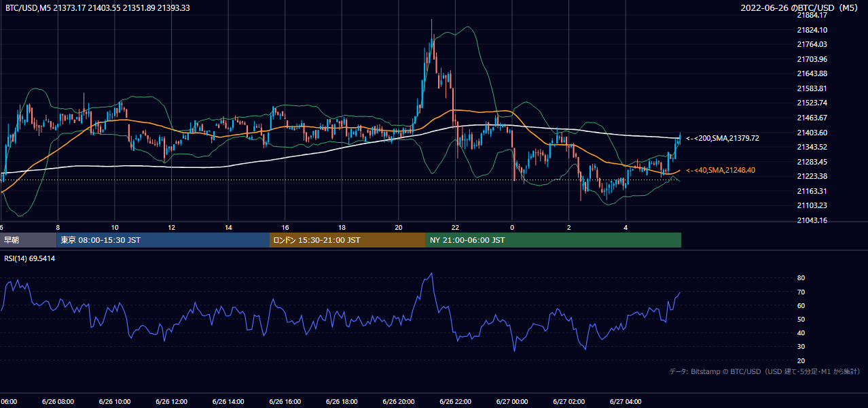Click the 6/26 20:00 bottom time label
The image size is (868, 408).
pyautogui.click(x=399, y=402)
